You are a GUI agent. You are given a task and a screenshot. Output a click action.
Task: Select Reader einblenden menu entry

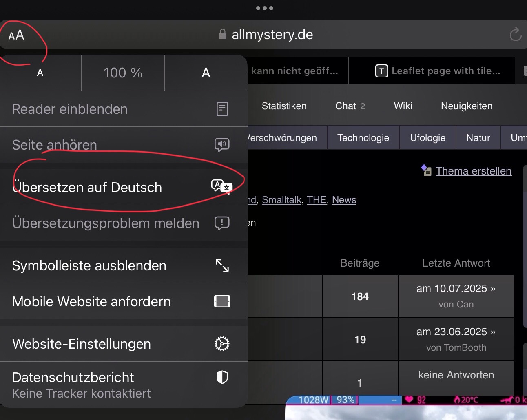pyautogui.click(x=124, y=109)
